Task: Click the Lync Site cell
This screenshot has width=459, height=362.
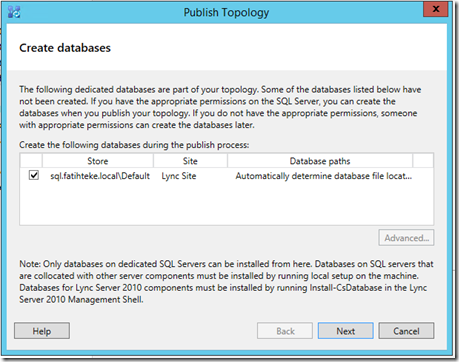Action: pos(179,176)
